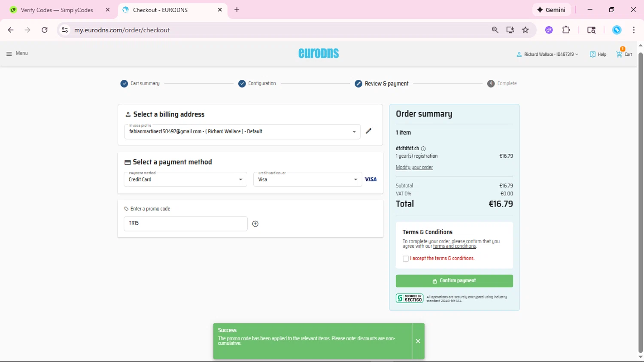Click the Subtotal €16.79 value
This screenshot has height=362, width=644.
click(506, 186)
